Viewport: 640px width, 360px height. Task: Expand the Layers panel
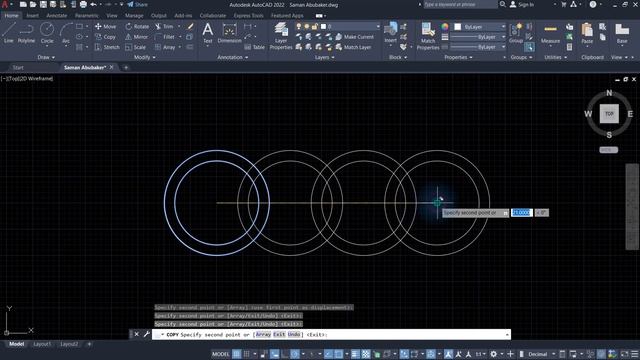pyautogui.click(x=324, y=58)
